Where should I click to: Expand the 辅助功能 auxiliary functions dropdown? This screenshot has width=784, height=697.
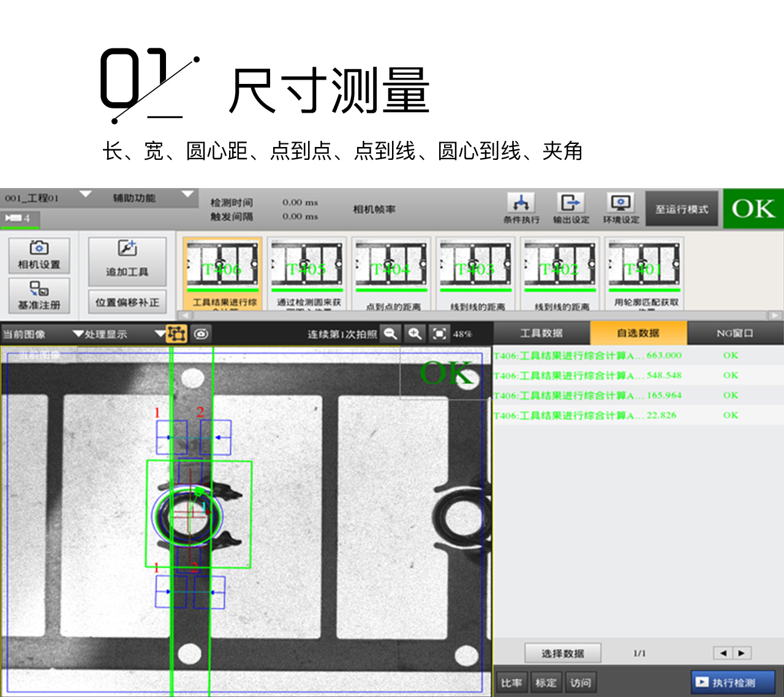point(187,195)
